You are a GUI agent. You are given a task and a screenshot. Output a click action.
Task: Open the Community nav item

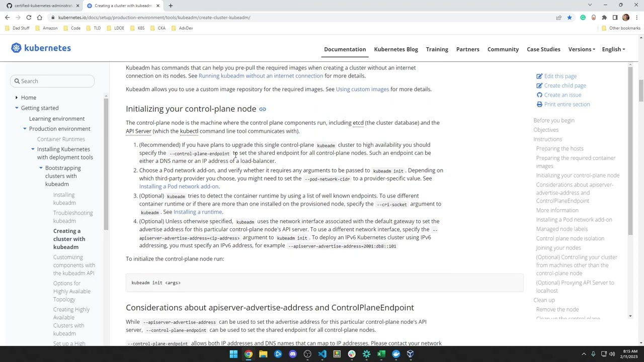click(503, 49)
